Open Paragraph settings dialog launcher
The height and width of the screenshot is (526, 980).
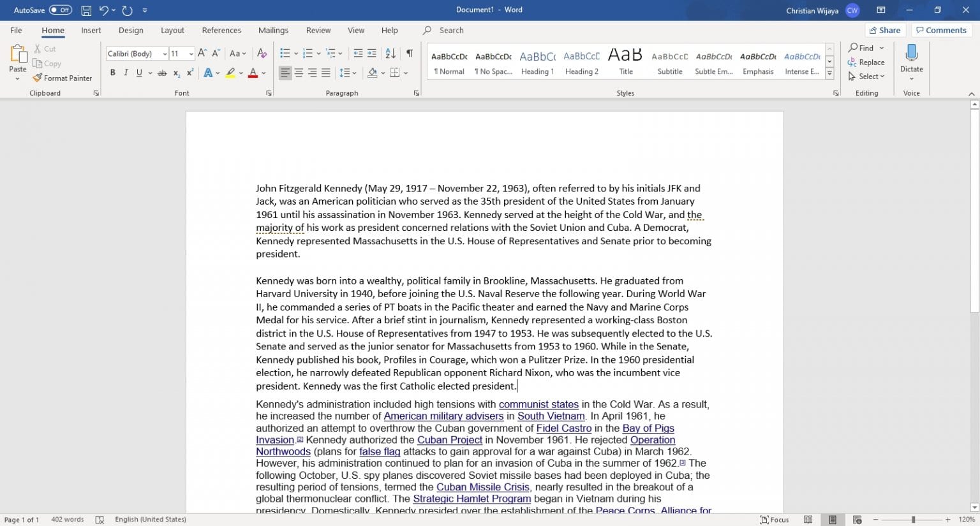(x=417, y=93)
